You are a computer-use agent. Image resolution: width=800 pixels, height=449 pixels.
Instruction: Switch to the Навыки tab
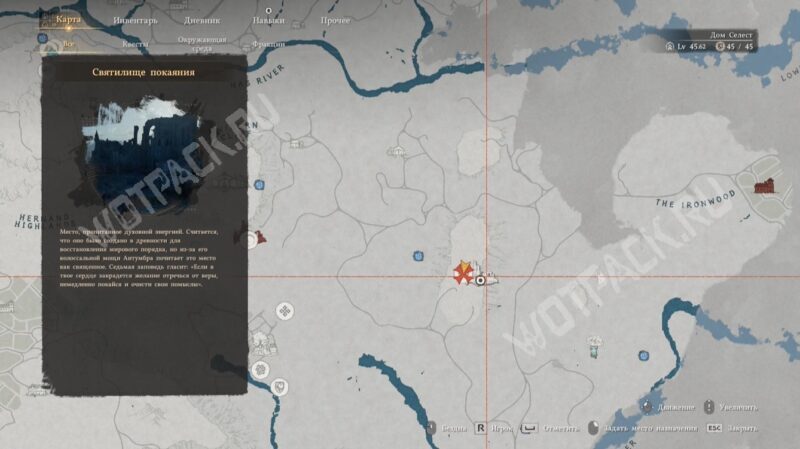tap(268, 20)
